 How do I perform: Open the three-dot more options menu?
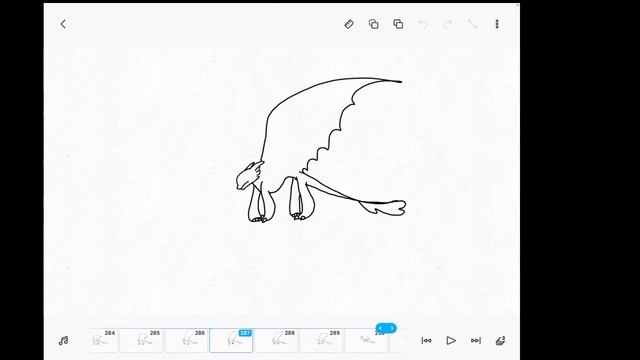click(x=497, y=24)
